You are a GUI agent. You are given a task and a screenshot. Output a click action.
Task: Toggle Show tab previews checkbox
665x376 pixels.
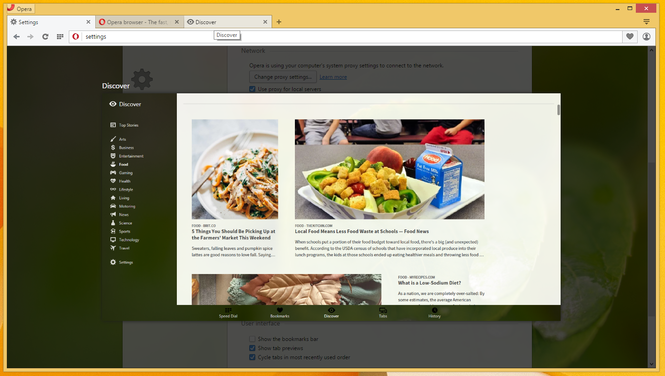click(x=252, y=348)
